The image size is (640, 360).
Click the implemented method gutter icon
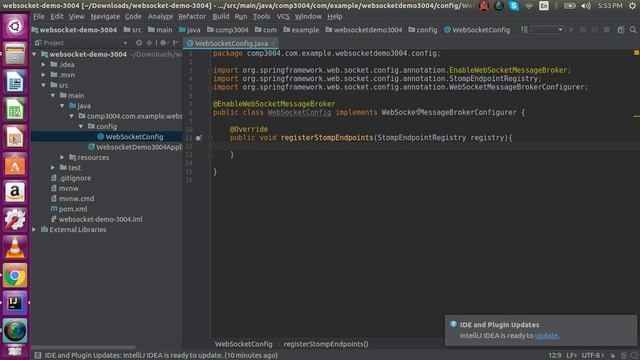pyautogui.click(x=198, y=138)
